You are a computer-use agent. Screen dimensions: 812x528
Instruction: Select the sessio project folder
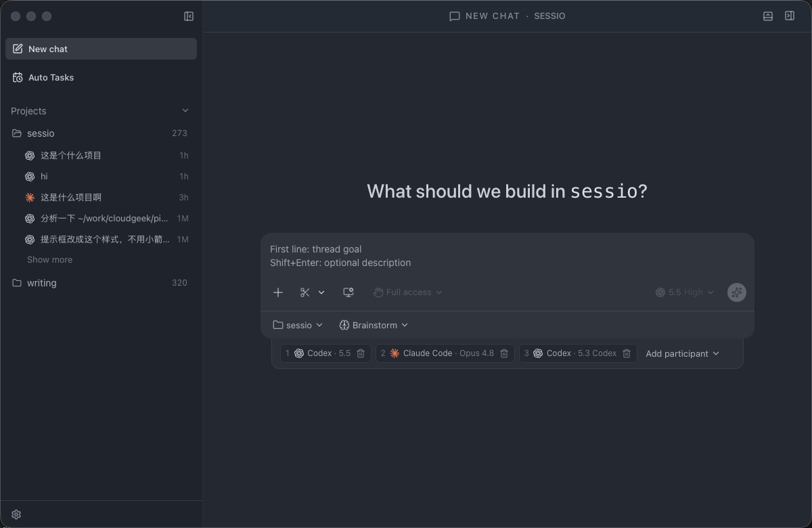point(101,133)
